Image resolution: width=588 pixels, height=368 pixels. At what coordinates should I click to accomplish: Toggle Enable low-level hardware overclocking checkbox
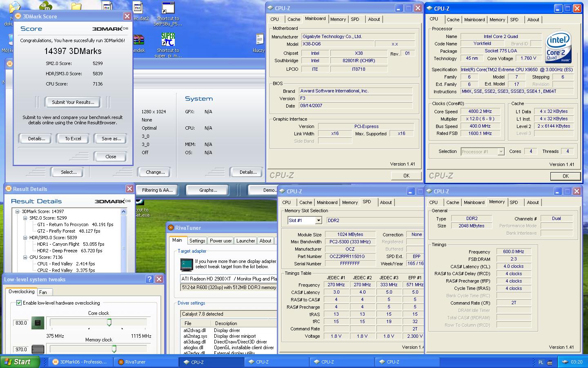(19, 303)
